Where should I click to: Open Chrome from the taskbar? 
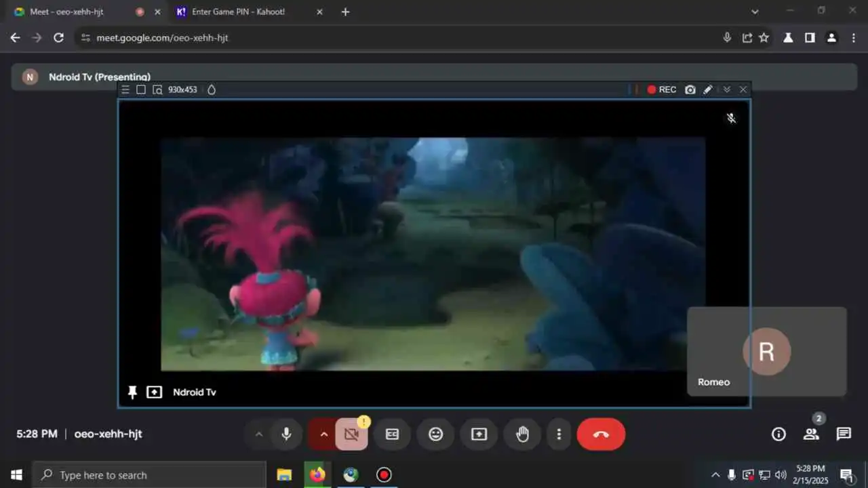(x=351, y=475)
